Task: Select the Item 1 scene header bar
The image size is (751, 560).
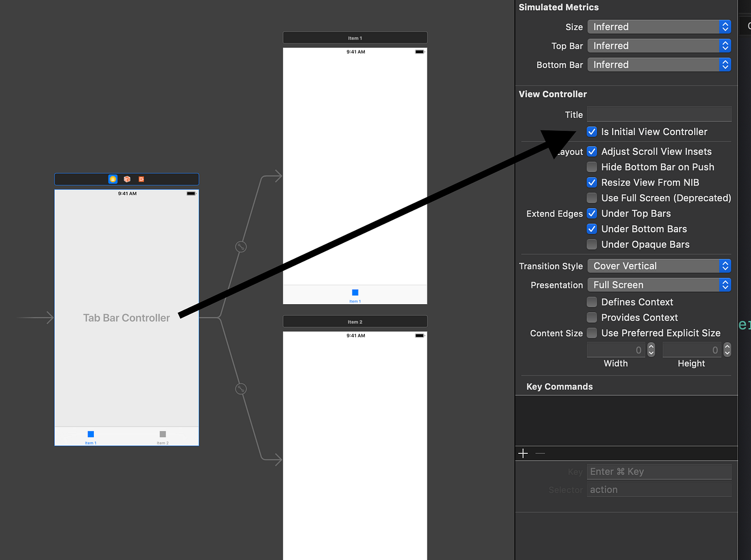Action: click(x=355, y=38)
